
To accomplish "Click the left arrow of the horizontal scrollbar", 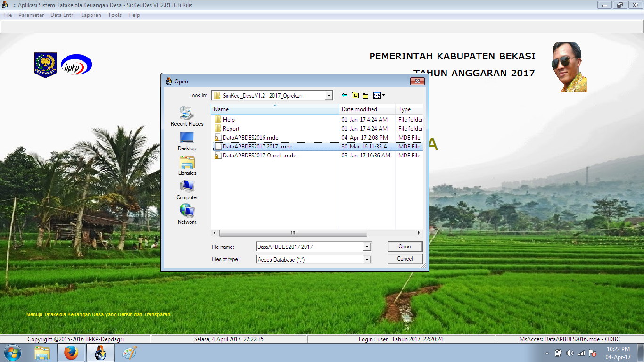I will [215, 233].
